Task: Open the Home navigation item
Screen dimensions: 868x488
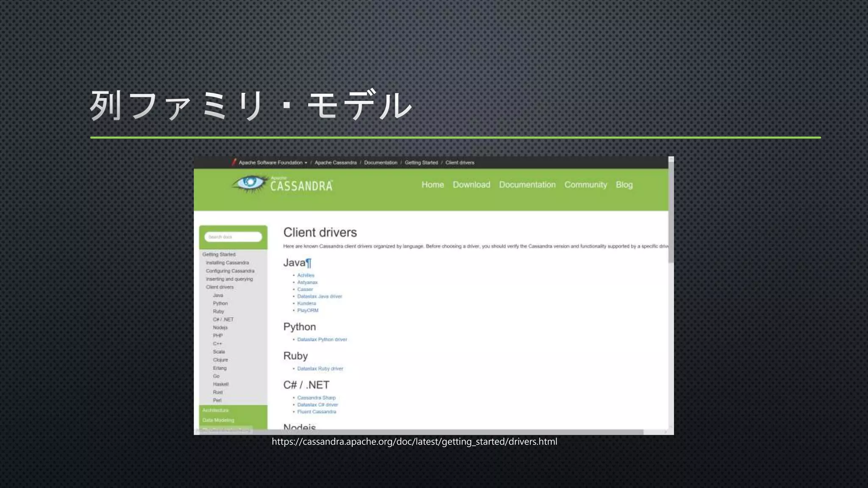Action: pyautogui.click(x=432, y=185)
